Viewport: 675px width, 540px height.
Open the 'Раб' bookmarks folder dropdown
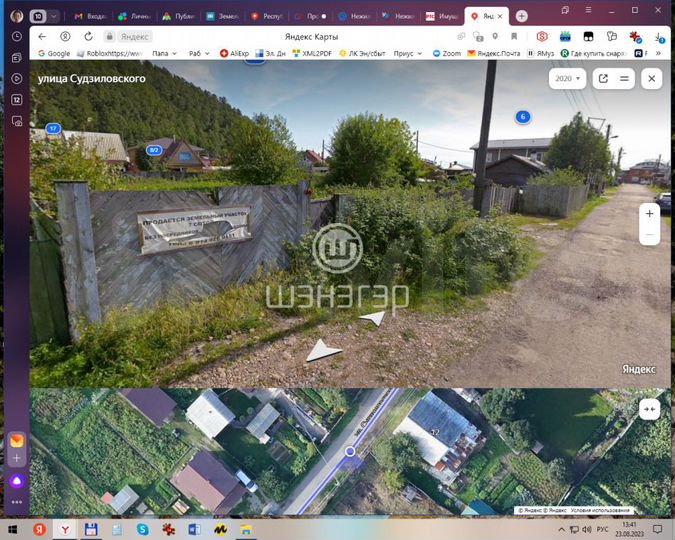[x=199, y=53]
